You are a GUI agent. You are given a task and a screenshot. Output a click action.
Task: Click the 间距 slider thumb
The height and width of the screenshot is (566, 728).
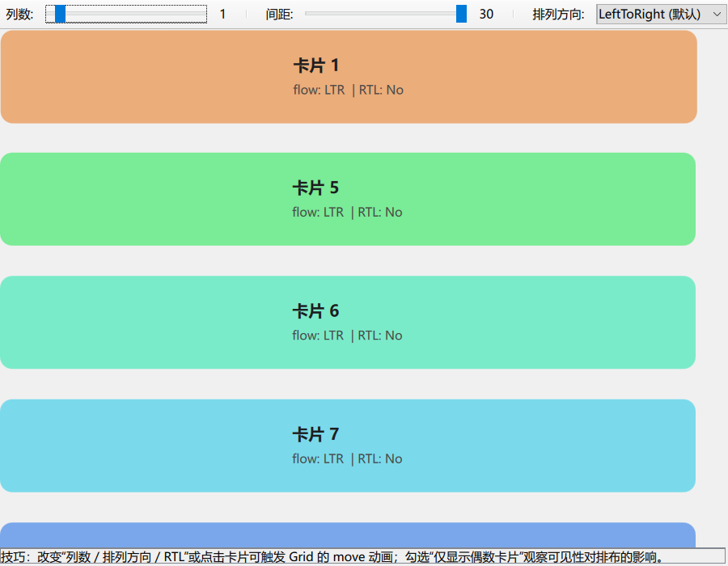[x=462, y=14]
